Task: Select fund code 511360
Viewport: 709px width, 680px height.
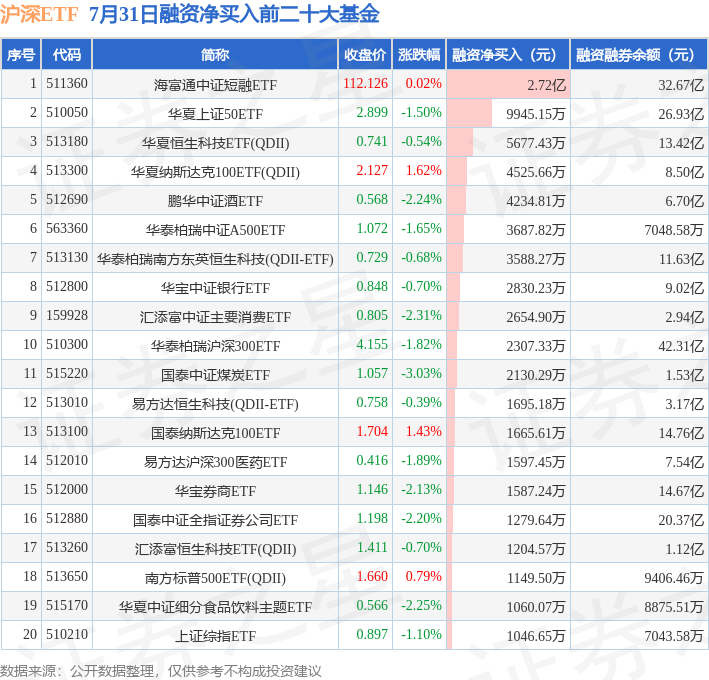Action: [66, 84]
